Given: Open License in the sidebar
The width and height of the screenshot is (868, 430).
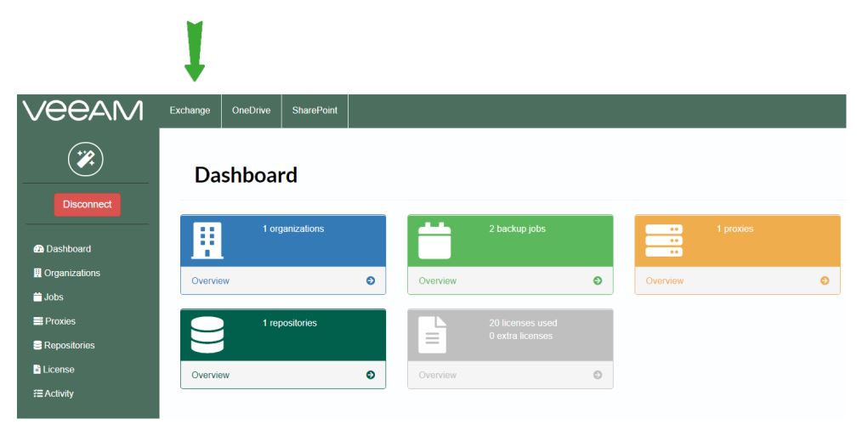Looking at the screenshot, I should point(54,369).
